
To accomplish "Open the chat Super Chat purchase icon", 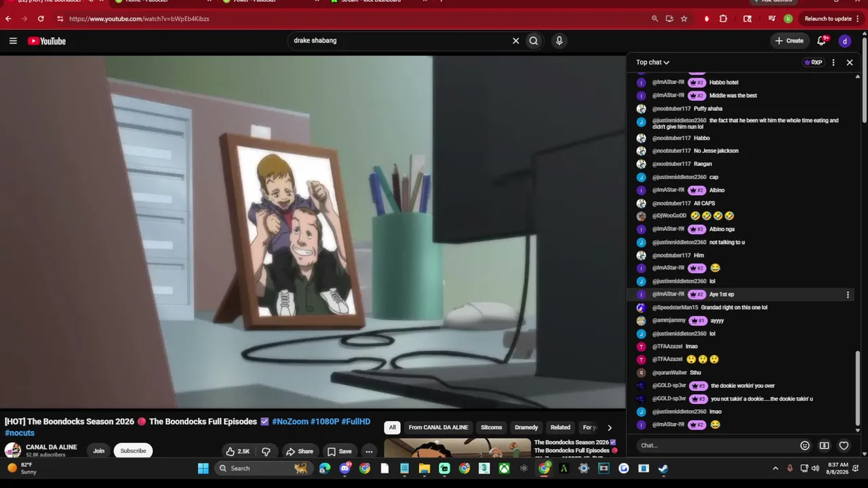I will (825, 445).
